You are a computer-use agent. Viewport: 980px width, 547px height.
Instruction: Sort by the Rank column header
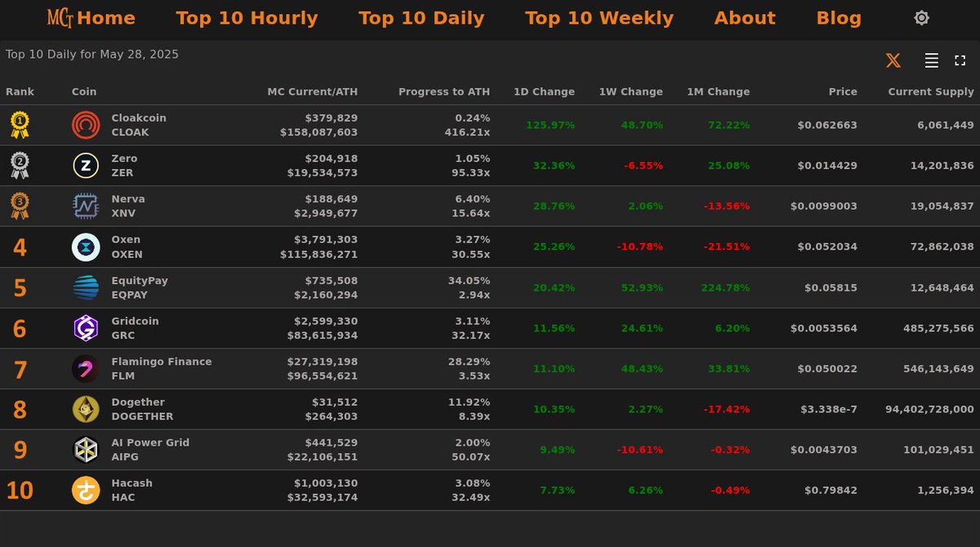(20, 92)
